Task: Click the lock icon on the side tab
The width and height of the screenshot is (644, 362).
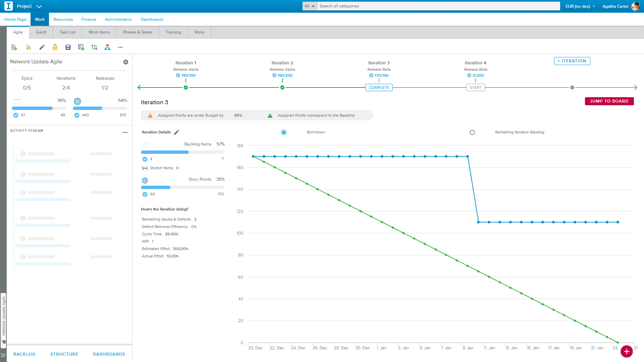Action: coord(4,342)
